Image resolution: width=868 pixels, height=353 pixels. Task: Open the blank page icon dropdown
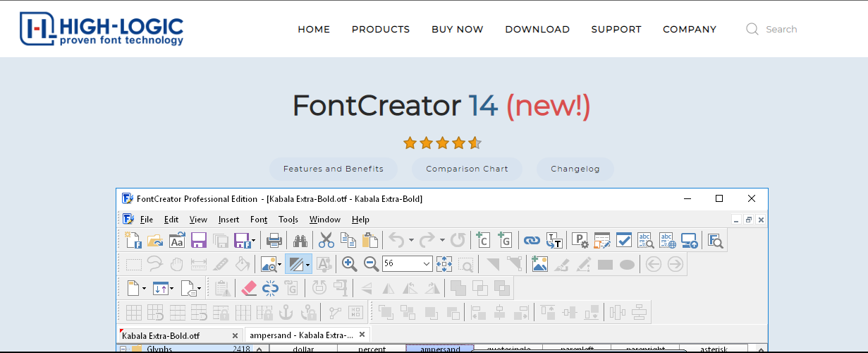pyautogui.click(x=144, y=288)
